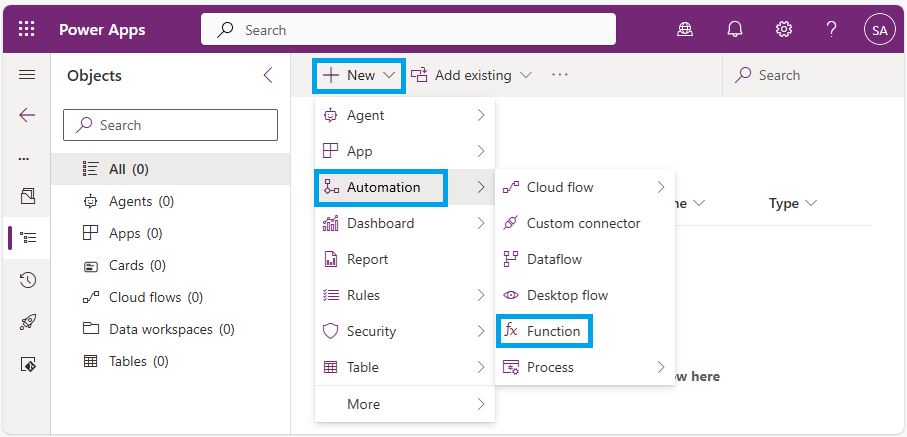
Task: Open the app launcher waffle icon
Action: [x=27, y=29]
